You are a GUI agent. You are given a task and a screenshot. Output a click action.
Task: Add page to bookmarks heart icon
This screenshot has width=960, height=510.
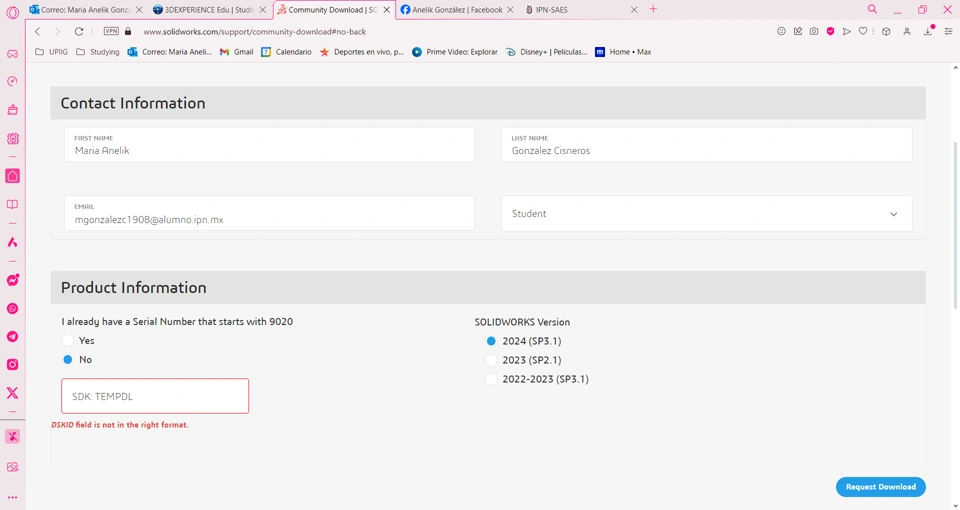click(x=863, y=31)
